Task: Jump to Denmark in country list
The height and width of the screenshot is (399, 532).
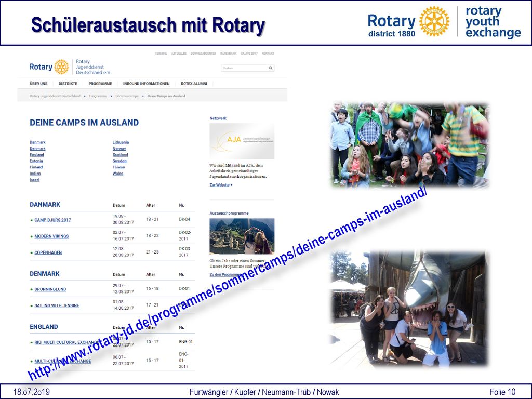Action: tap(37, 149)
